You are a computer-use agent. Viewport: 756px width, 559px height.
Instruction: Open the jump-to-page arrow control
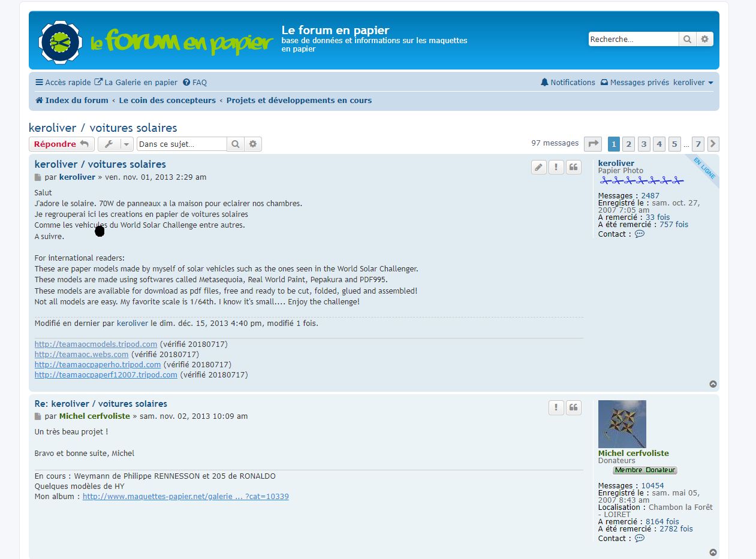tap(592, 144)
